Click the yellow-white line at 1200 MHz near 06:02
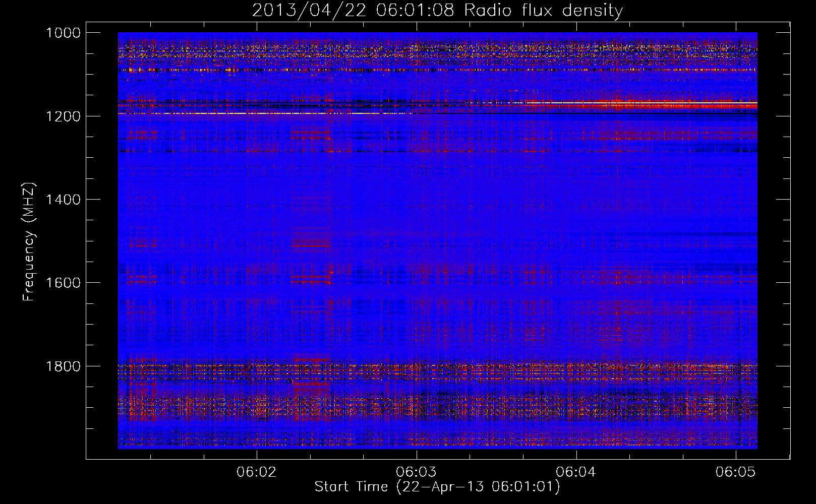The height and width of the screenshot is (504, 816). [x=257, y=113]
